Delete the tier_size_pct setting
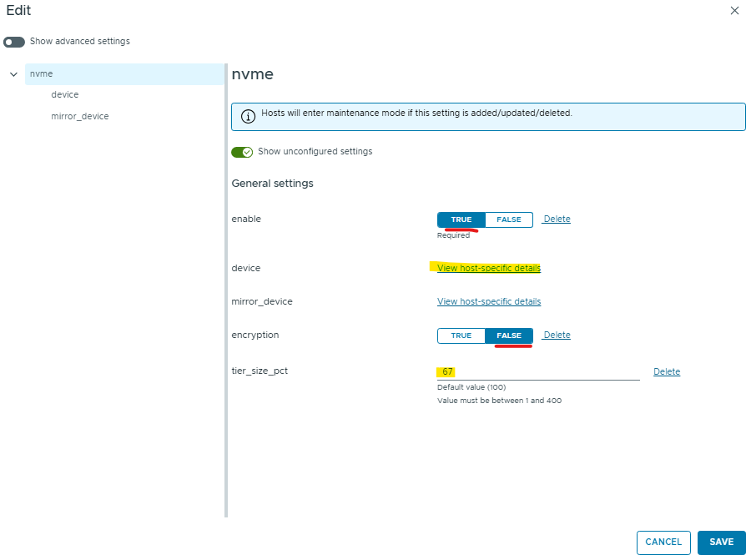 tap(667, 371)
